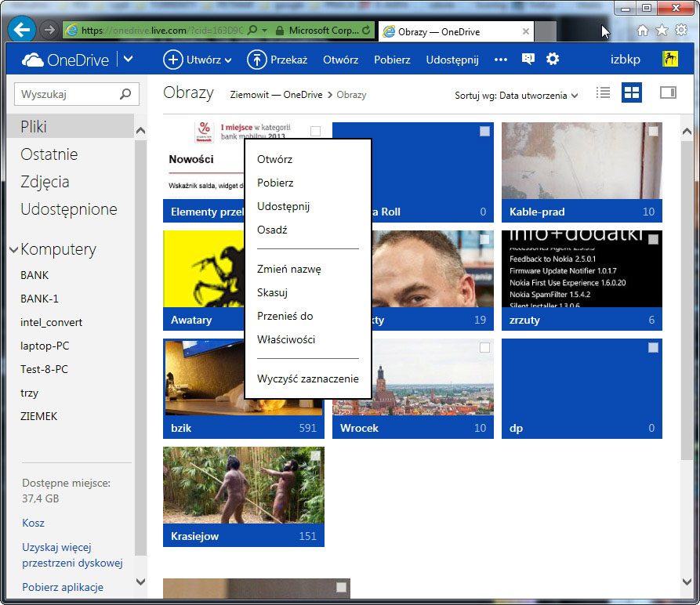The width and height of the screenshot is (700, 605).
Task: Click the address bar search magnifier
Action: coord(252,30)
